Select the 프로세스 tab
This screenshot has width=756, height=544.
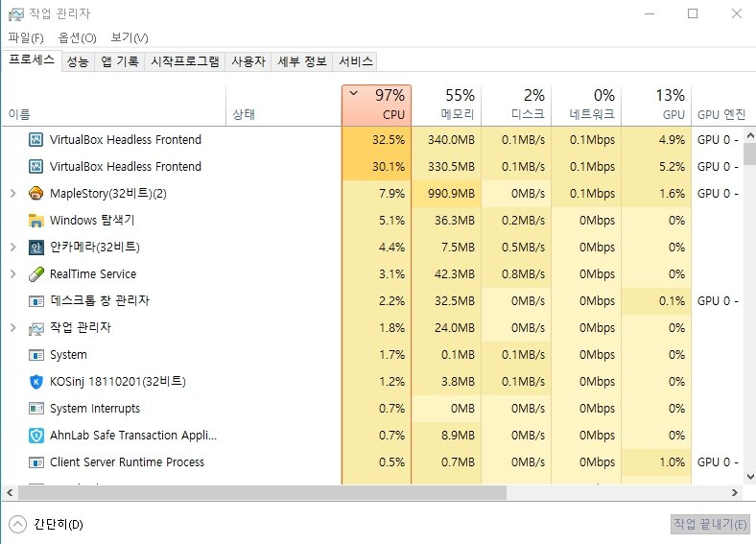click(x=32, y=60)
